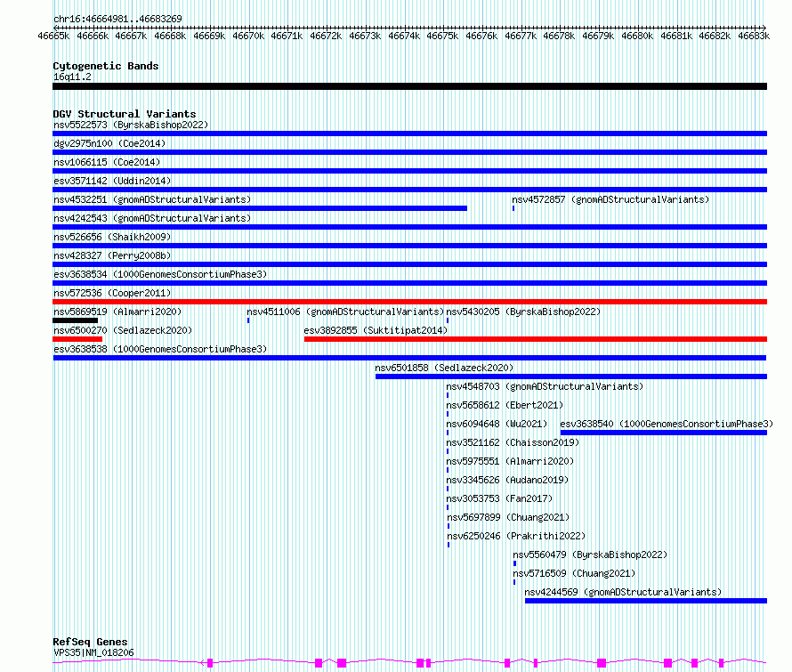Open the VPS35|NM_018206 gene label
The image size is (792, 672).
coord(93,652)
